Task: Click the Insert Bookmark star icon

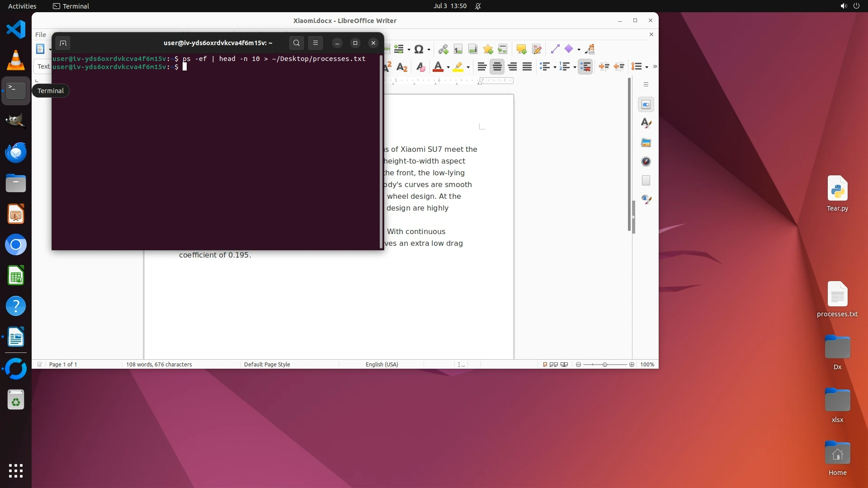Action: click(488, 49)
